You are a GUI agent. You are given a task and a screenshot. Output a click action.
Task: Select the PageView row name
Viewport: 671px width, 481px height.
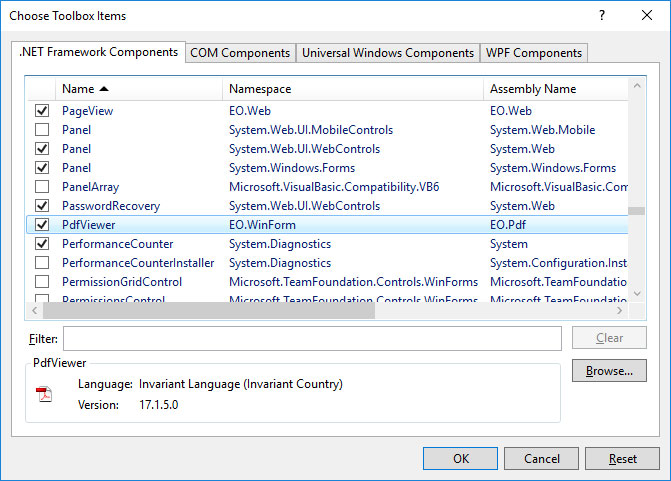(87, 111)
